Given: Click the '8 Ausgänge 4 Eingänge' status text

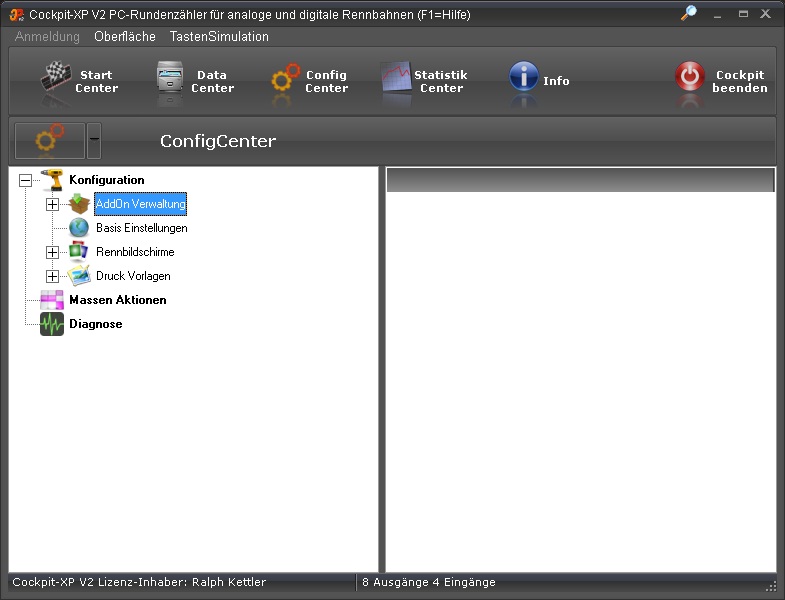Looking at the screenshot, I should click(x=429, y=582).
